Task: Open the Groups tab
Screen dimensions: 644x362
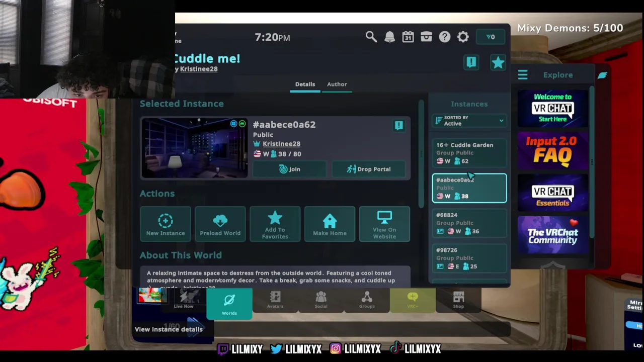Action: (x=367, y=300)
